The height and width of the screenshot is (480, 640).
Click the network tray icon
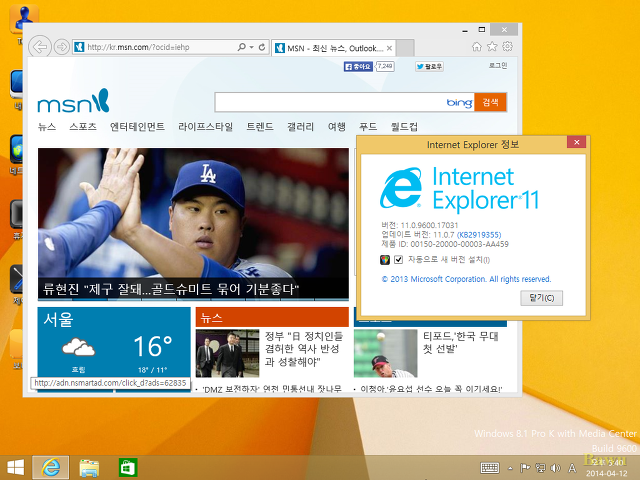pyautogui.click(x=540, y=468)
